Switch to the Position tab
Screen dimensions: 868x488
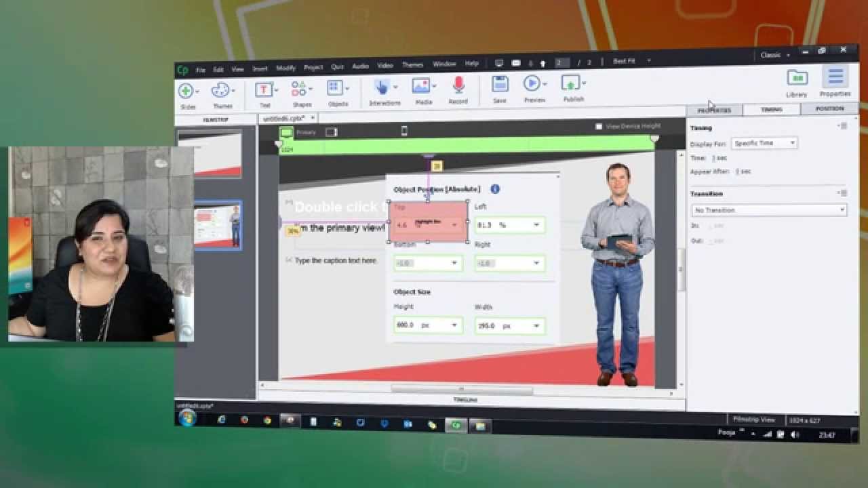point(829,108)
